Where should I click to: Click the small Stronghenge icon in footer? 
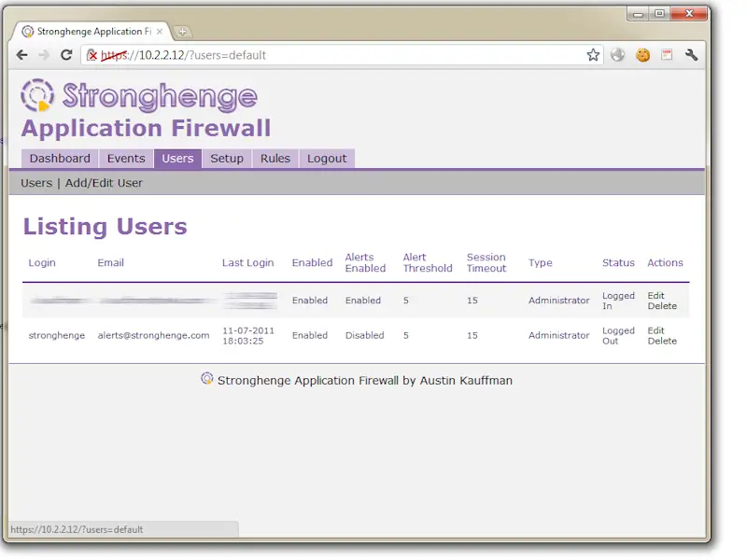pos(206,379)
